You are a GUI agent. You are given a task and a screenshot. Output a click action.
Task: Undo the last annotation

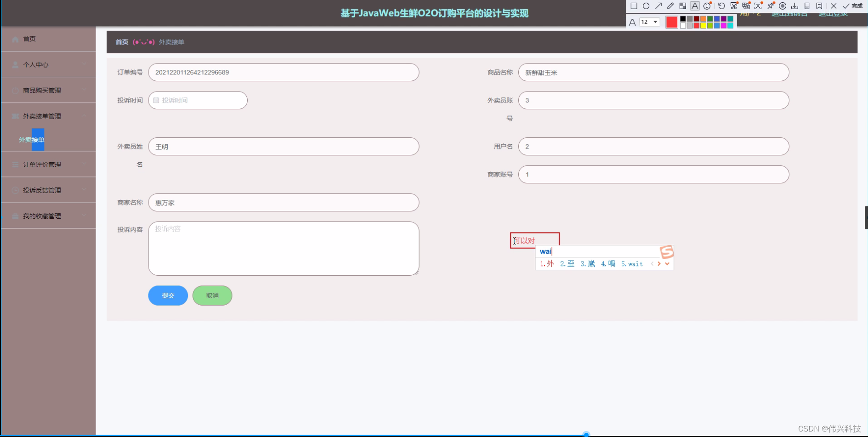721,6
